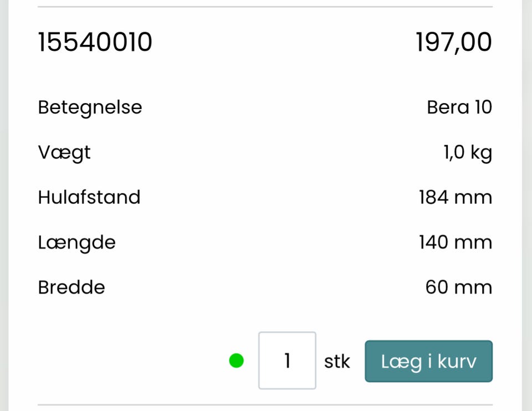Click the divider line below the cart button
Image resolution: width=532 pixels, height=411 pixels.
coord(265,405)
